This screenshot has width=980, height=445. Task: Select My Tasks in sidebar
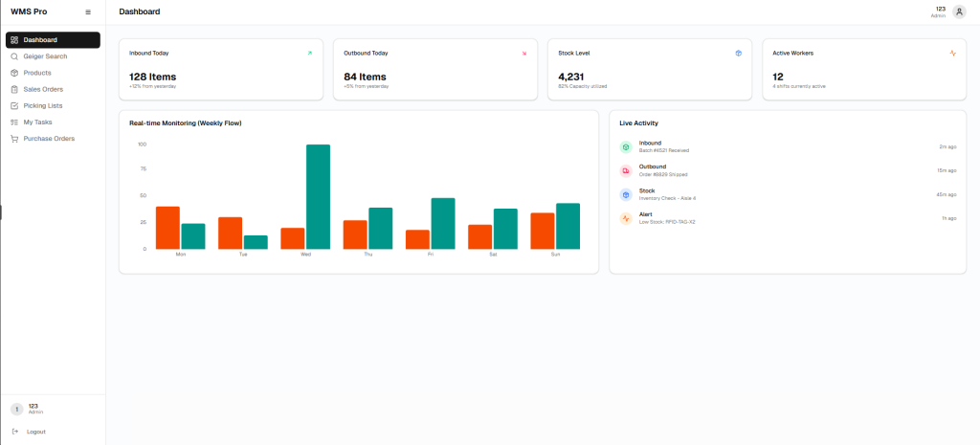[54, 122]
